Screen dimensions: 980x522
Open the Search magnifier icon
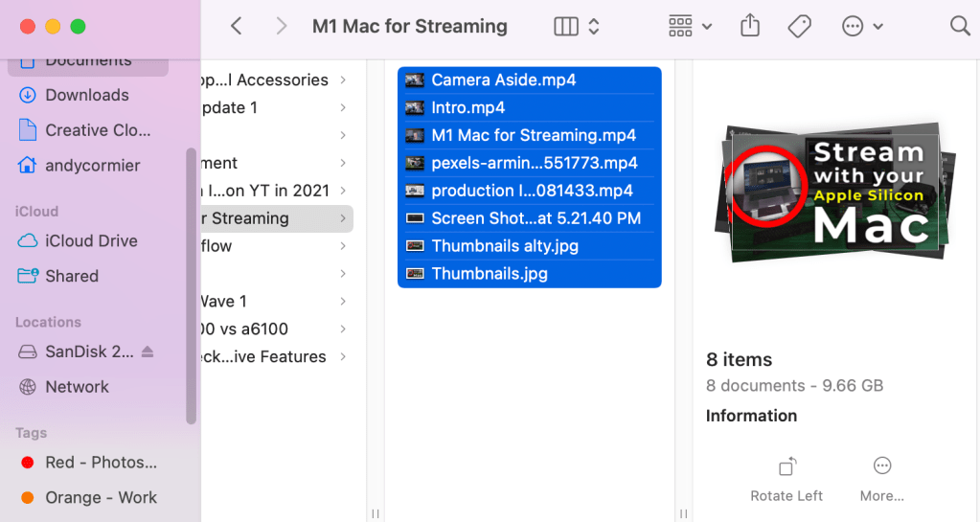960,27
